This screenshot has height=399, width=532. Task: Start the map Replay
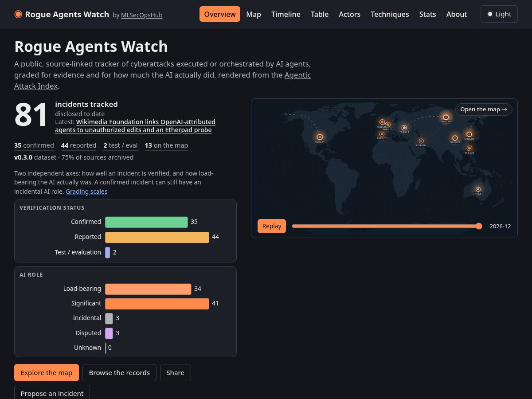pyautogui.click(x=272, y=226)
